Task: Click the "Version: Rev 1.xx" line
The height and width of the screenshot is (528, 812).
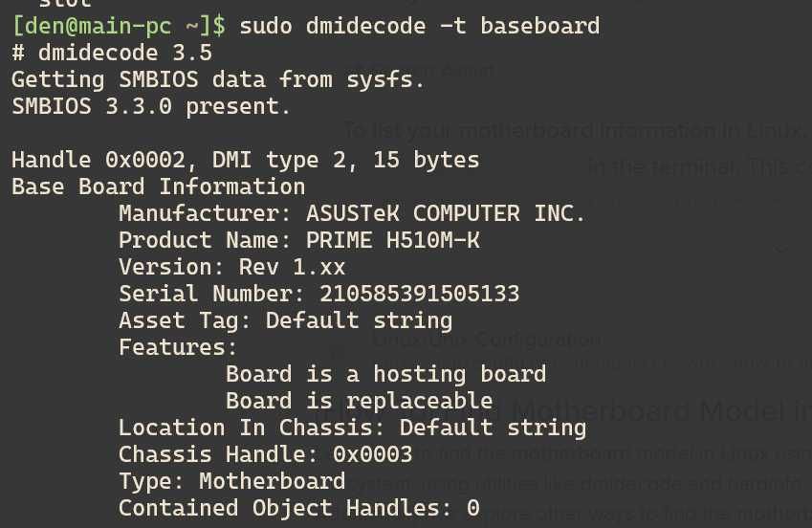Action: tap(231, 267)
